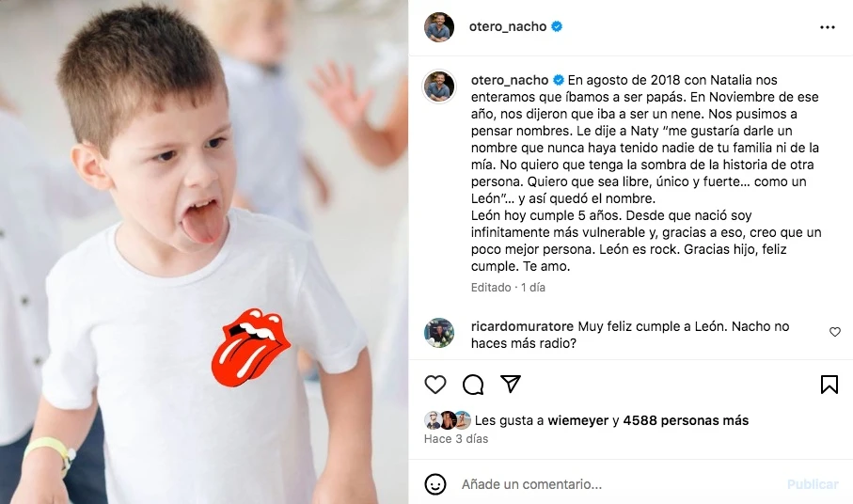Visit the ricardomuratore commenter profile link
The width and height of the screenshot is (853, 504).
tap(522, 326)
